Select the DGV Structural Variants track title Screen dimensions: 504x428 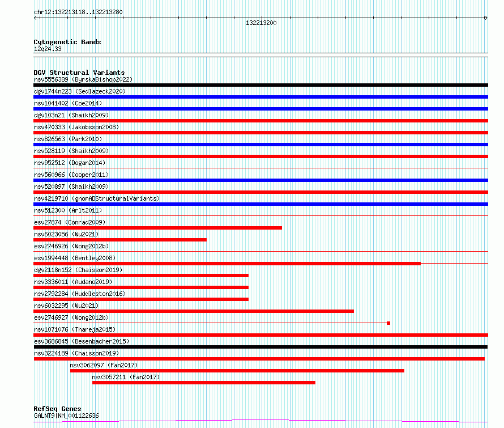pos(79,73)
